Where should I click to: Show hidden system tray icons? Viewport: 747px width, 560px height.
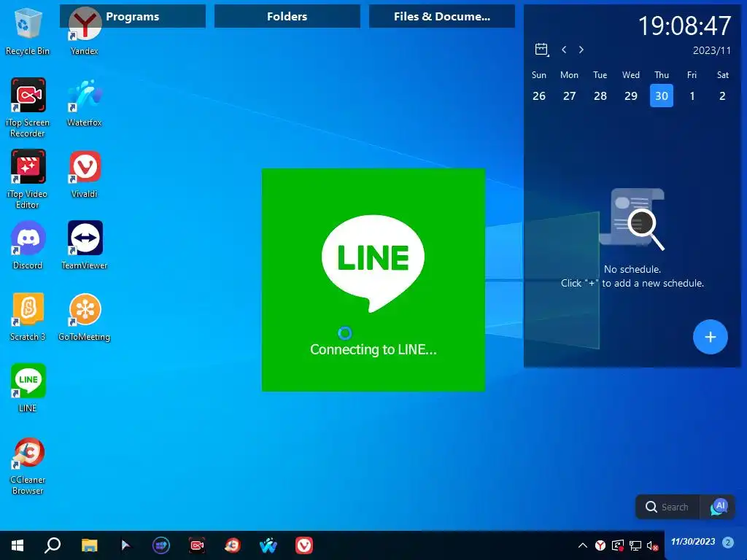[583, 545]
